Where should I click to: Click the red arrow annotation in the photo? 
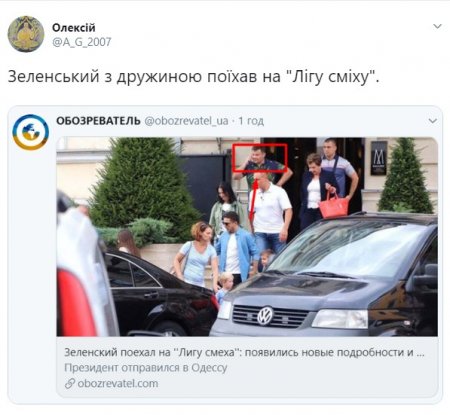click(x=254, y=196)
